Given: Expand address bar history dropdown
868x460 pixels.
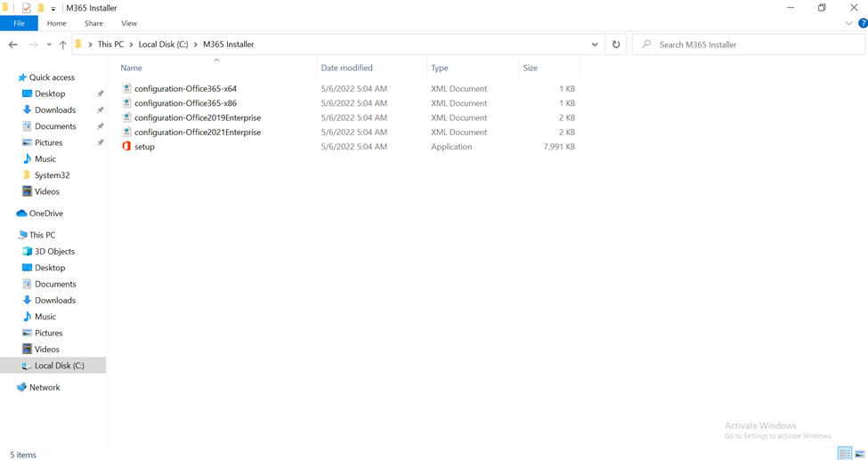Looking at the screenshot, I should tap(595, 44).
